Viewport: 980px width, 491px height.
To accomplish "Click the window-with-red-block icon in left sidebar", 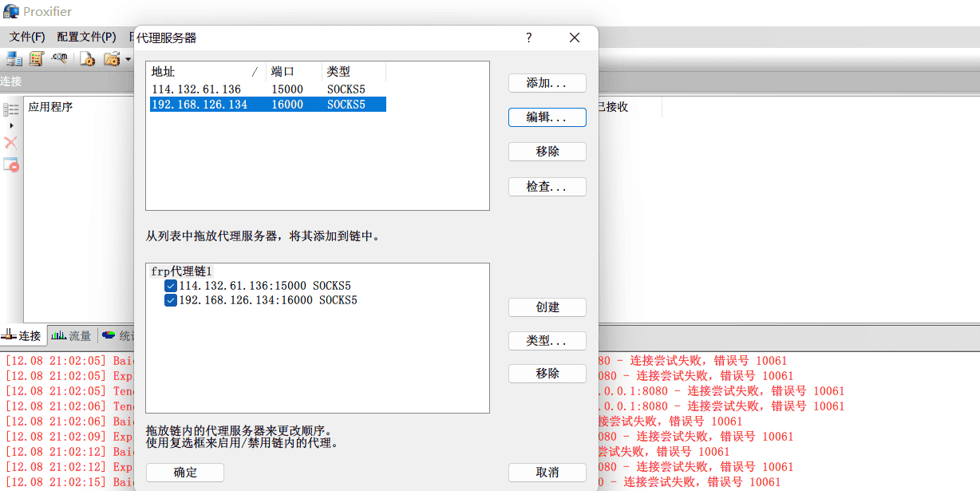I will coord(11,164).
